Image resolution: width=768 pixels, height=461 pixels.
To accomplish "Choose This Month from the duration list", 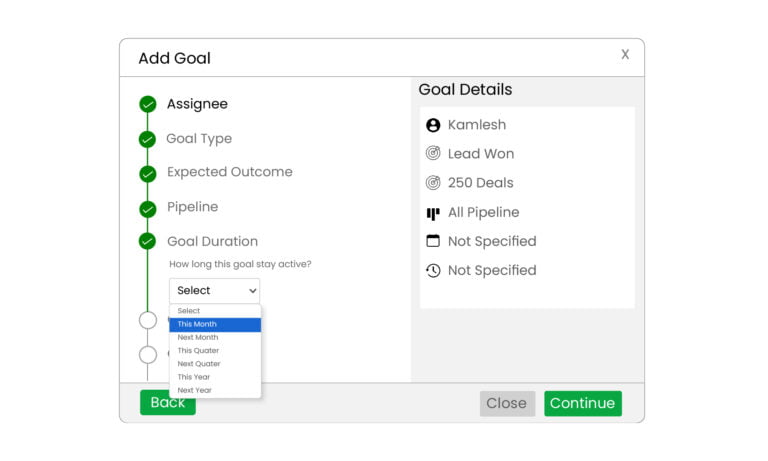I will coord(215,324).
